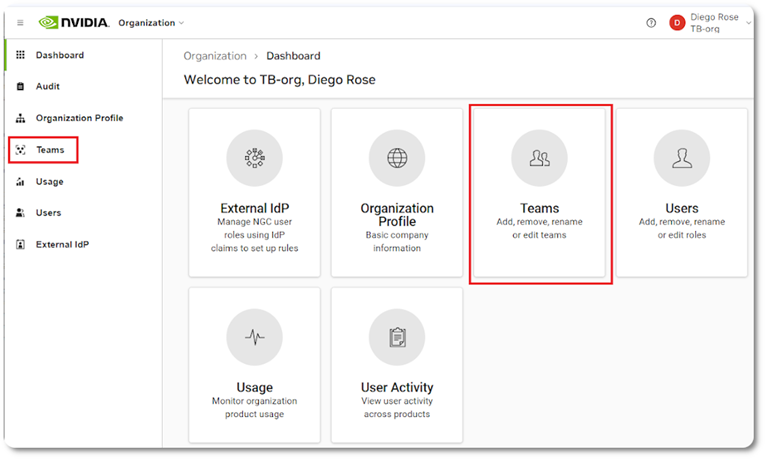765x459 pixels.
Task: Click the User Activity clipboard icon
Action: tap(397, 337)
